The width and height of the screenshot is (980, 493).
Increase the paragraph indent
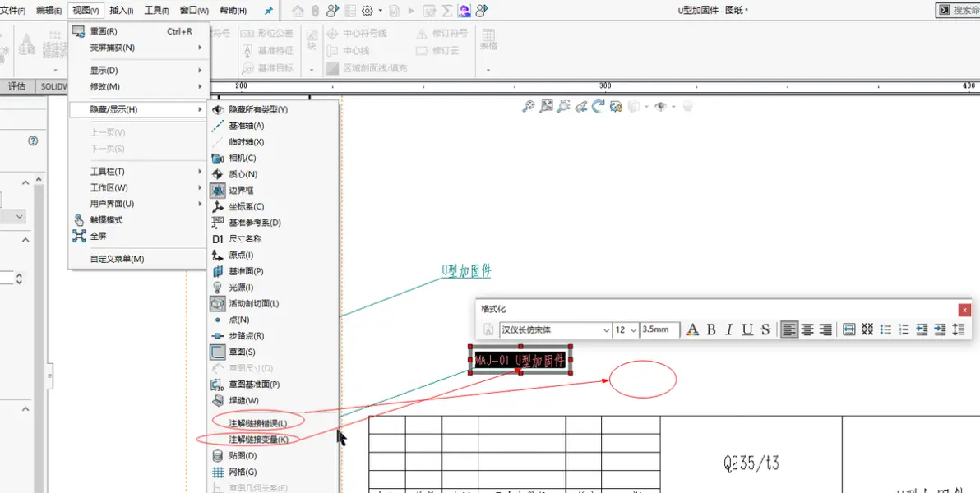tap(940, 329)
